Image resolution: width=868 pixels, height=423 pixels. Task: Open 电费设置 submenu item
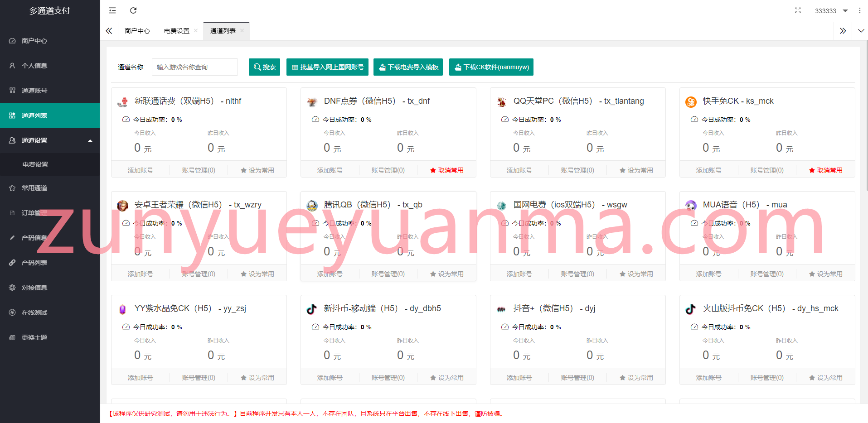click(50, 164)
